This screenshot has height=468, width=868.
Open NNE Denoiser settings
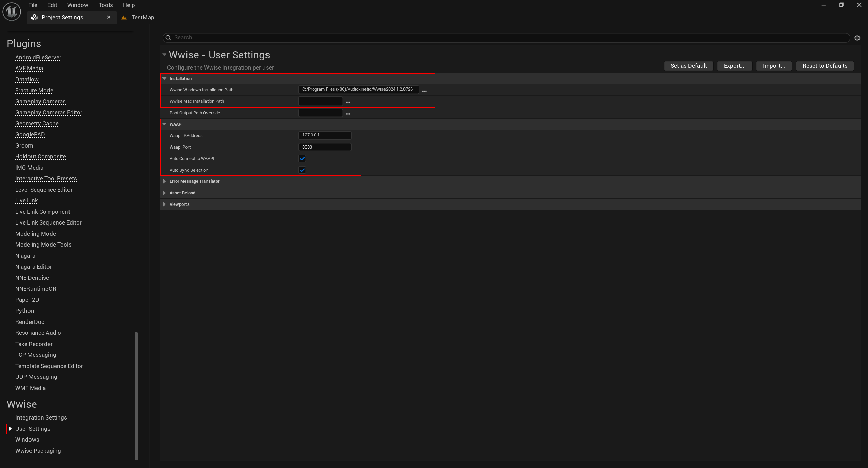click(x=33, y=278)
